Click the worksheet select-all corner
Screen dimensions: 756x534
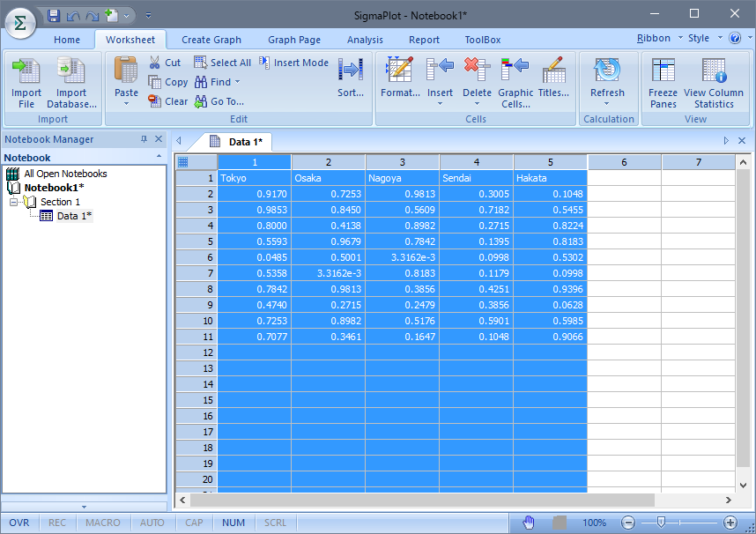pyautogui.click(x=196, y=162)
